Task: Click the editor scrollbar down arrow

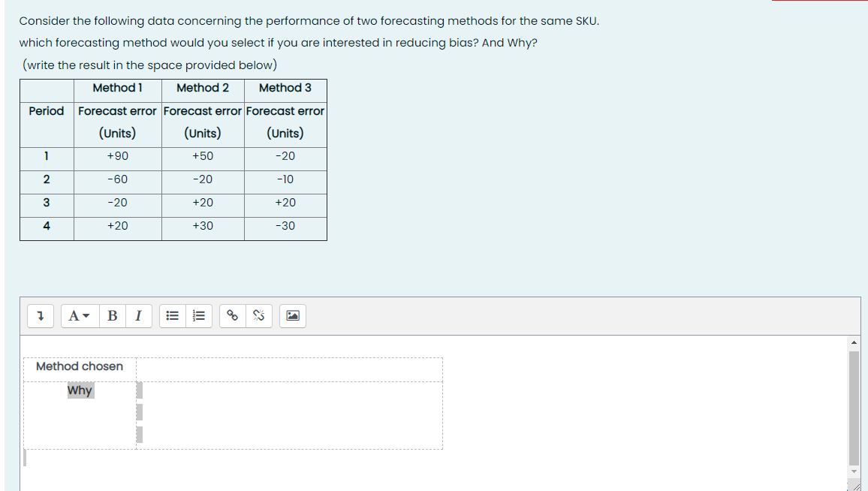Action: coord(854,471)
